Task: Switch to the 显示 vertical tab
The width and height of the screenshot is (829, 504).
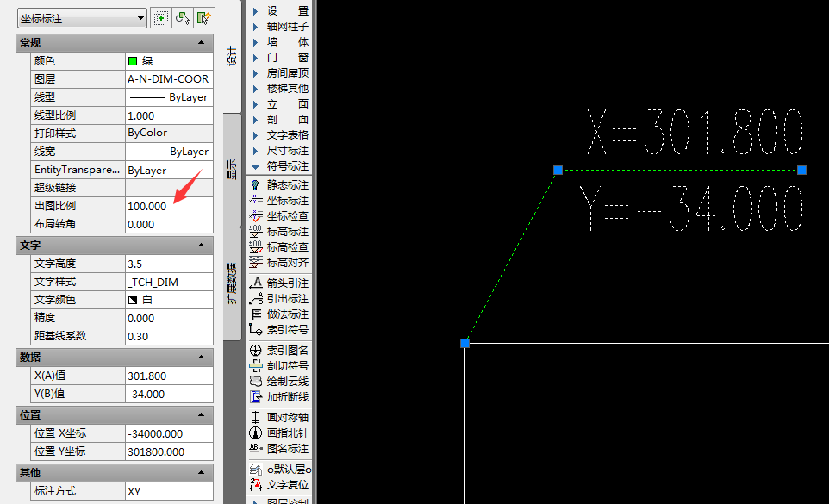Action: (x=232, y=169)
